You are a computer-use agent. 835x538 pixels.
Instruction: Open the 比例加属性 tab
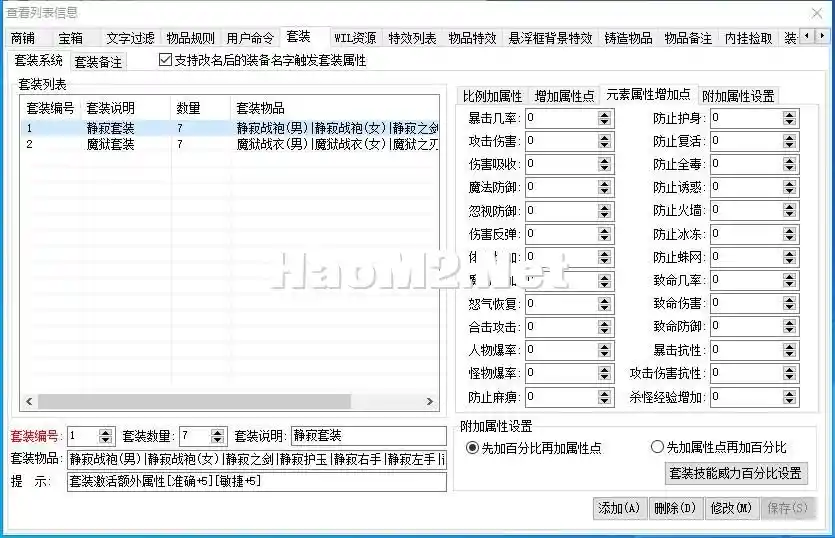492,96
